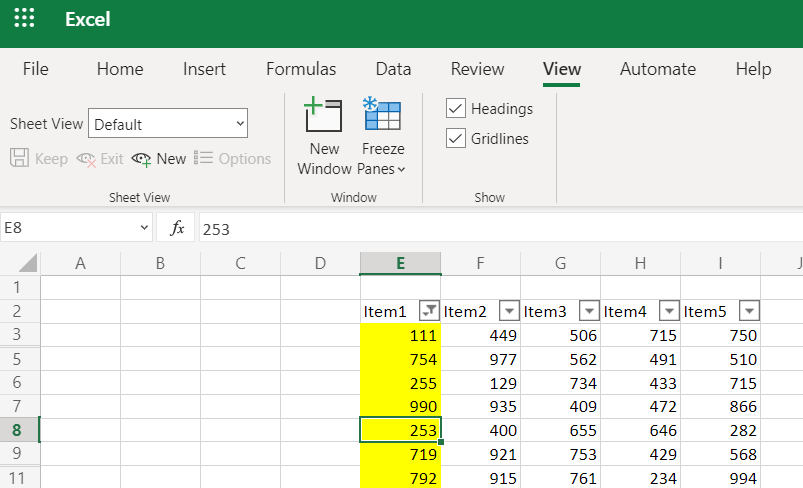Select column E header

(400, 263)
